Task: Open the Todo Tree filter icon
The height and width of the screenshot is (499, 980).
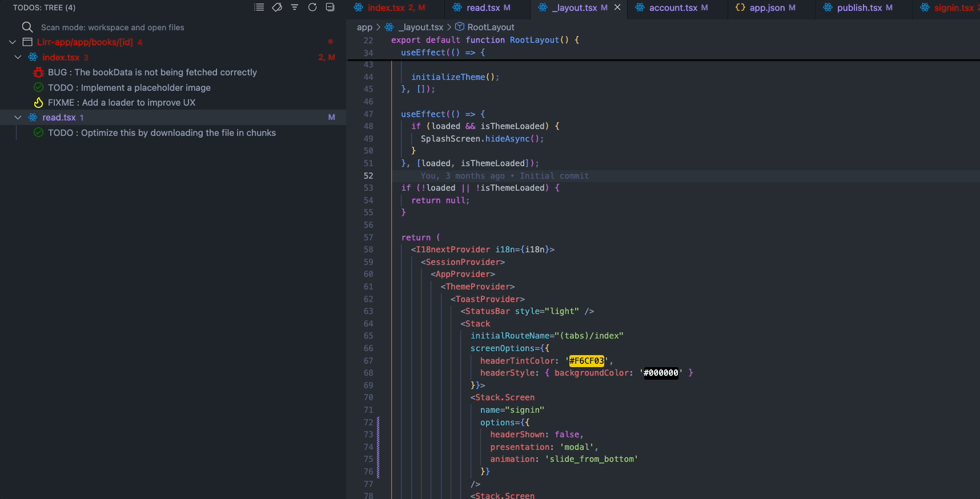Action: point(295,7)
